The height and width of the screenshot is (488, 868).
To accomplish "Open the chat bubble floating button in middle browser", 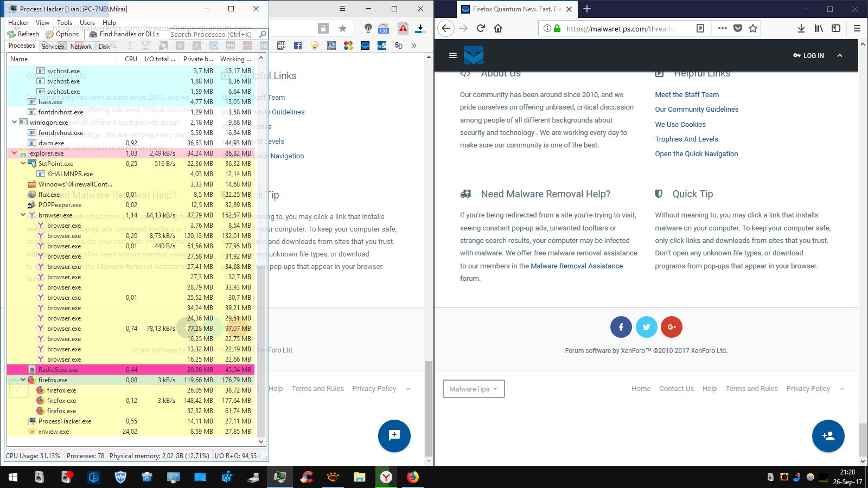I will (394, 435).
